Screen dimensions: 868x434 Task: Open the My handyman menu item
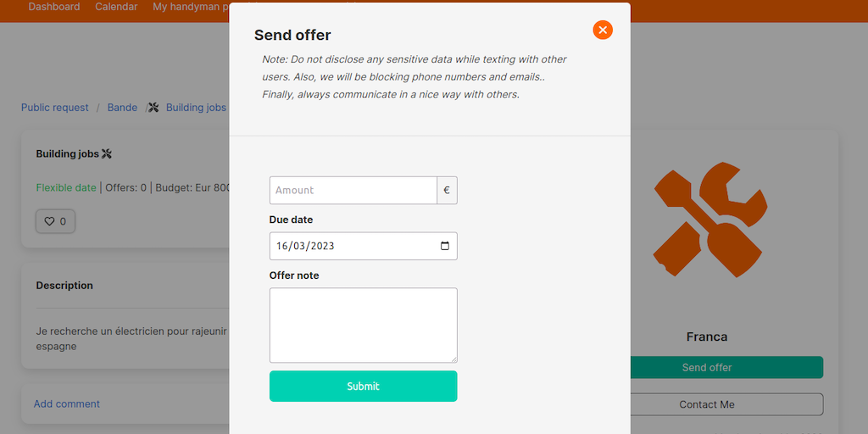[x=191, y=7]
